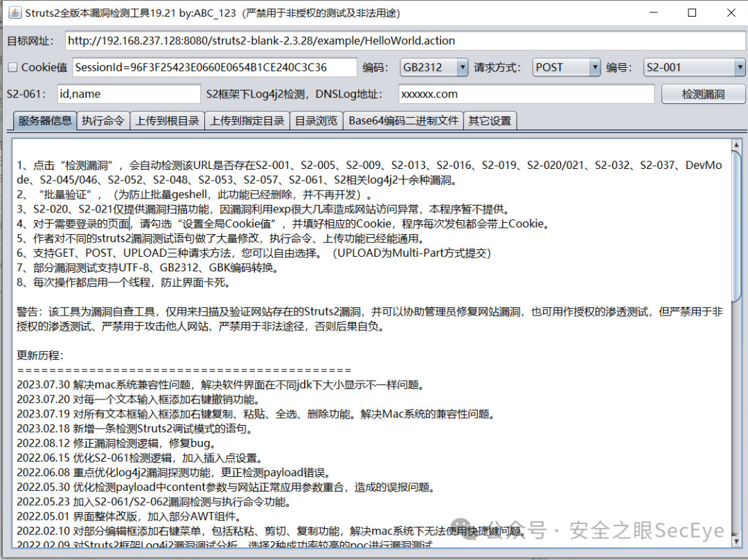
Task: Click the 'S2框架下Log4j2检测' label
Action: pos(294,94)
